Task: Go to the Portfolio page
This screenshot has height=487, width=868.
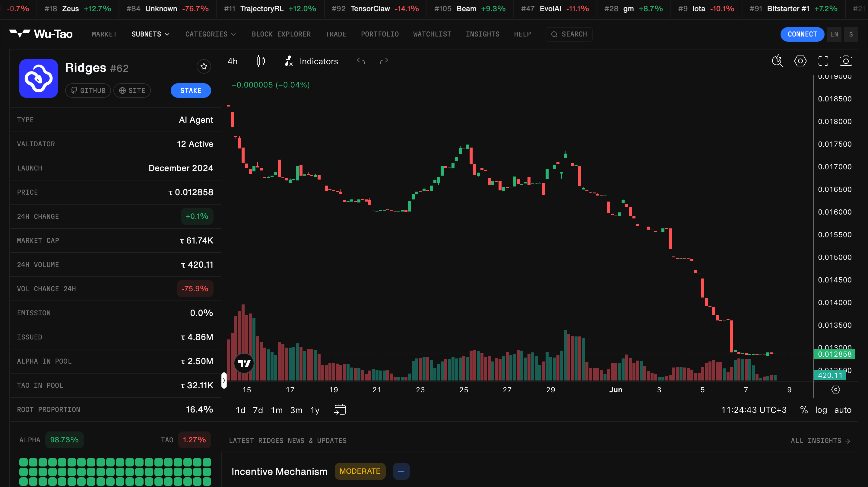Action: point(380,34)
